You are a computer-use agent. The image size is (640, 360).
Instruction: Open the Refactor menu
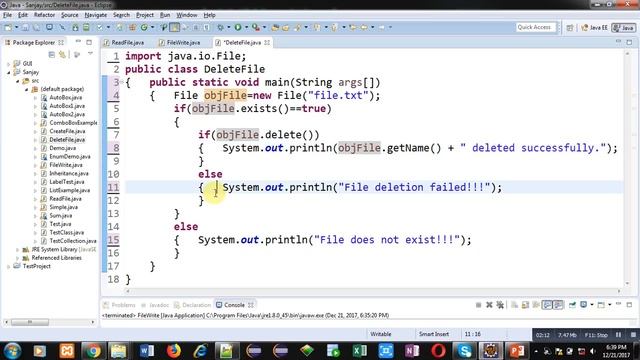pyautogui.click(x=44, y=15)
